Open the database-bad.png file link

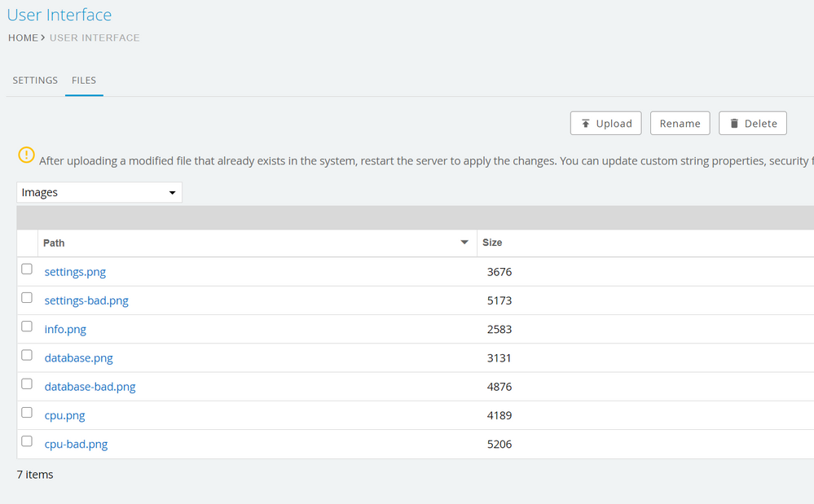(90, 387)
